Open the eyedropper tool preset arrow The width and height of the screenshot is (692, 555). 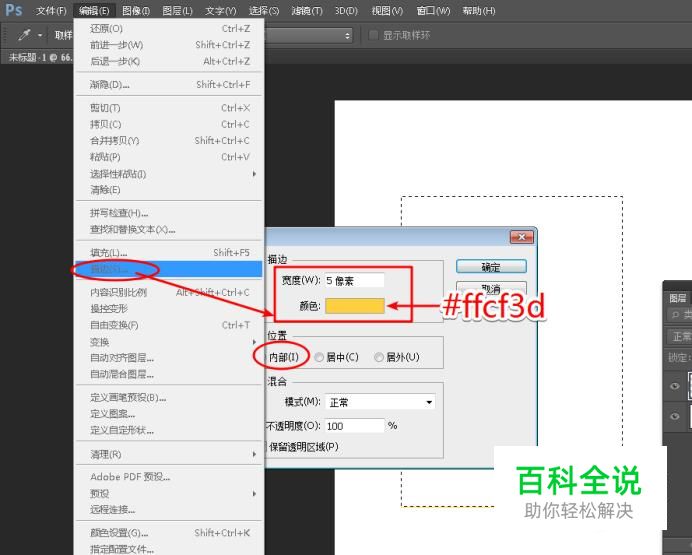coord(40,35)
